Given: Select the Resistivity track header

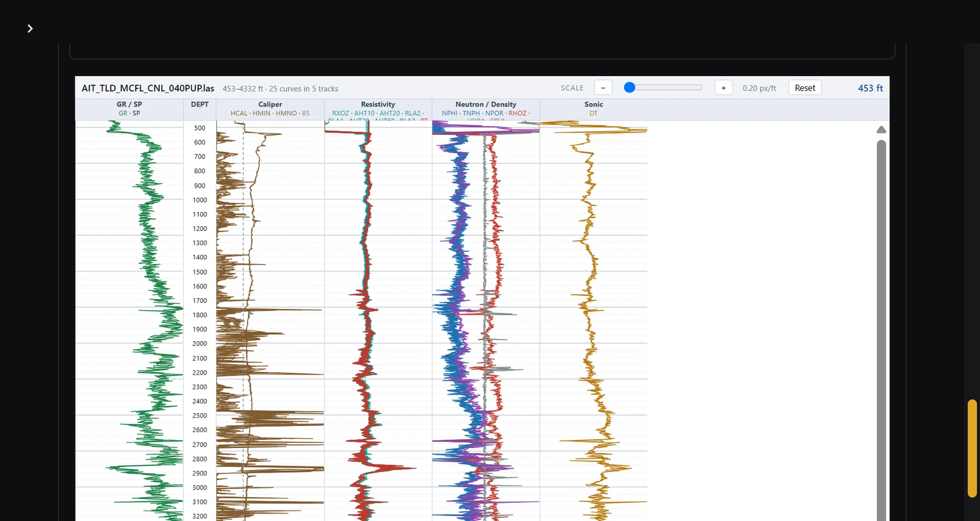Looking at the screenshot, I should click(x=378, y=104).
